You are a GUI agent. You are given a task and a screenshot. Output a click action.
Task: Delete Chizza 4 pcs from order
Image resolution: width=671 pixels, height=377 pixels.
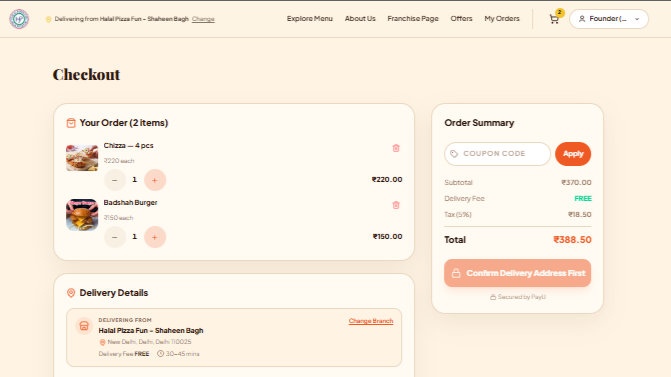tap(396, 148)
